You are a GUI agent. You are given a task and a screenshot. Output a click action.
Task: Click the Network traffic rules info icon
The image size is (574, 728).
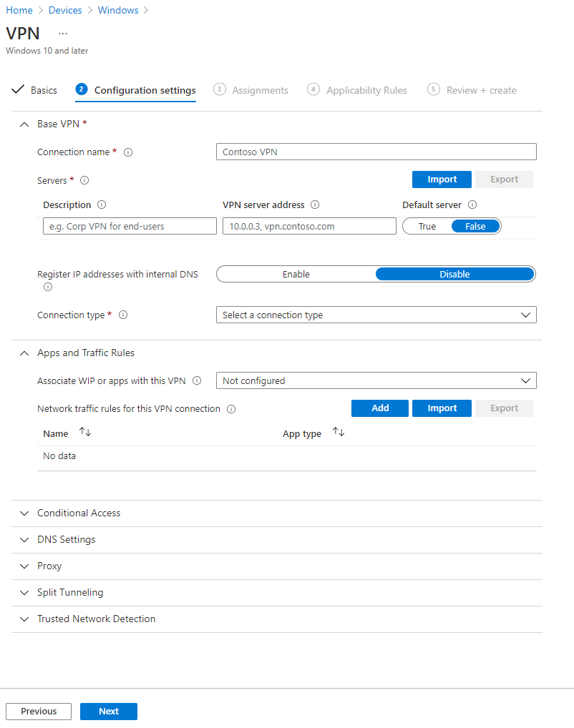[230, 408]
